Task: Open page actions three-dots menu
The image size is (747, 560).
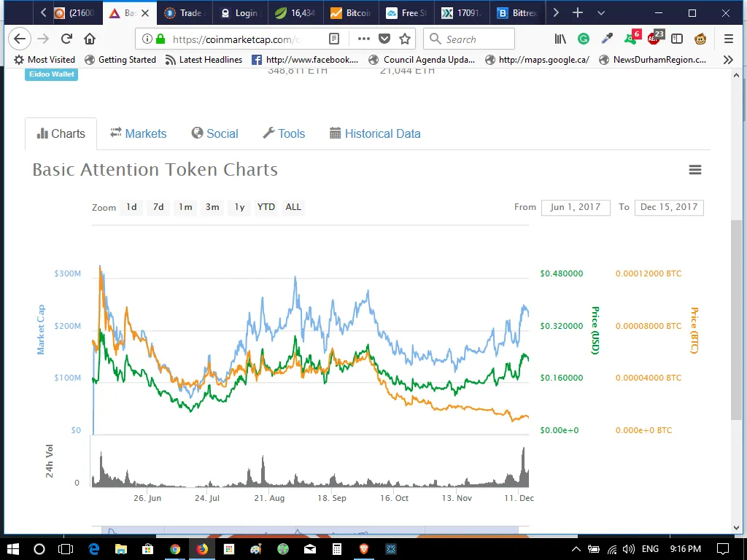Action: point(363,39)
